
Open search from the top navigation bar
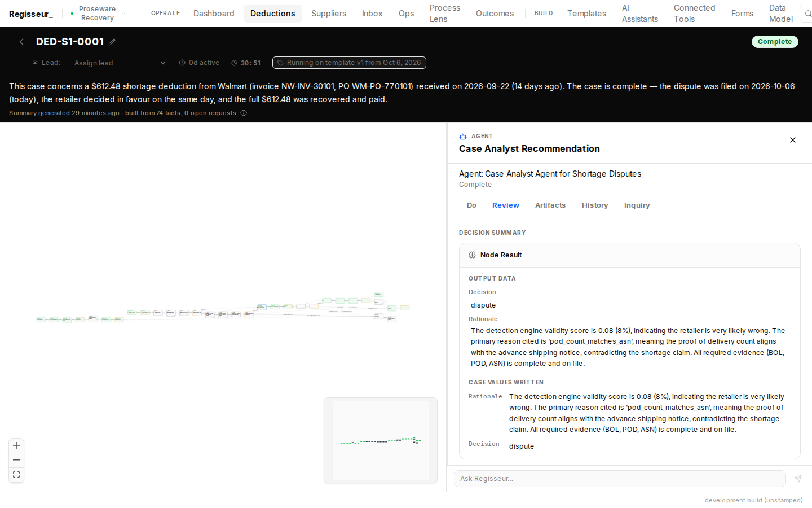pyautogui.click(x=807, y=14)
